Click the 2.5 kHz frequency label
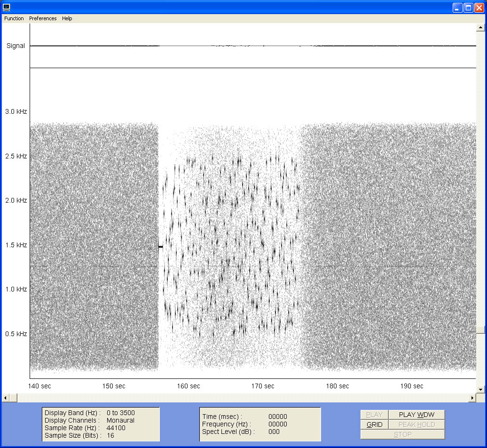The width and height of the screenshot is (487, 448). pyautogui.click(x=16, y=156)
